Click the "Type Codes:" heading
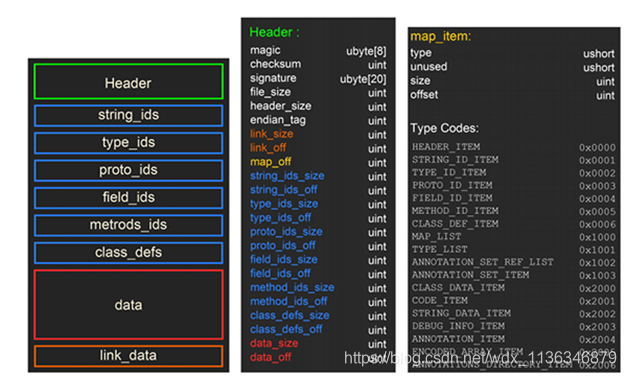 [x=445, y=128]
